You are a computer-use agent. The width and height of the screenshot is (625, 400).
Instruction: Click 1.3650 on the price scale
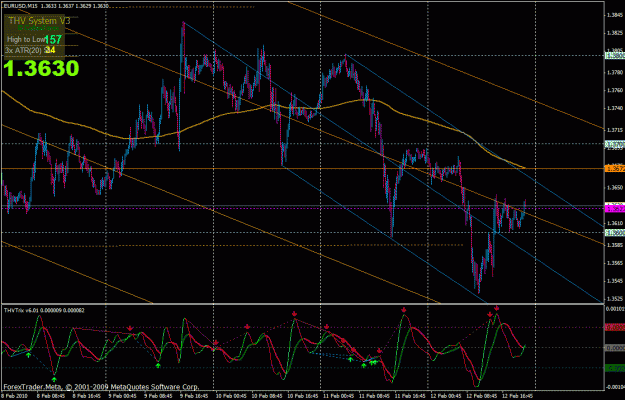(x=614, y=187)
